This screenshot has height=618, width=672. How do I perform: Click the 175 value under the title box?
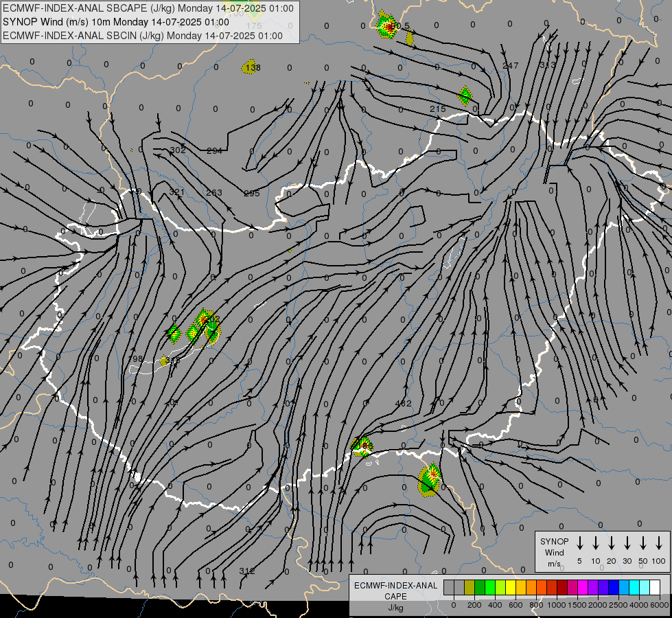[254, 26]
